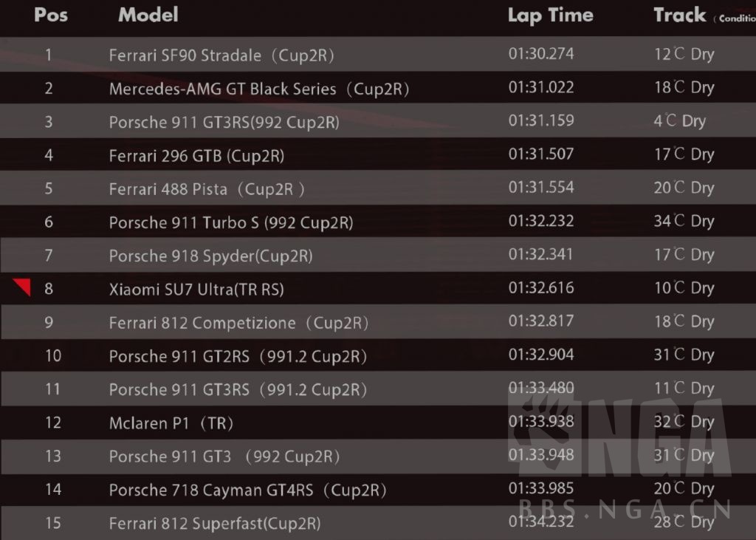This screenshot has height=540, width=756.
Task: Click the "Pos" column header
Action: (51, 15)
